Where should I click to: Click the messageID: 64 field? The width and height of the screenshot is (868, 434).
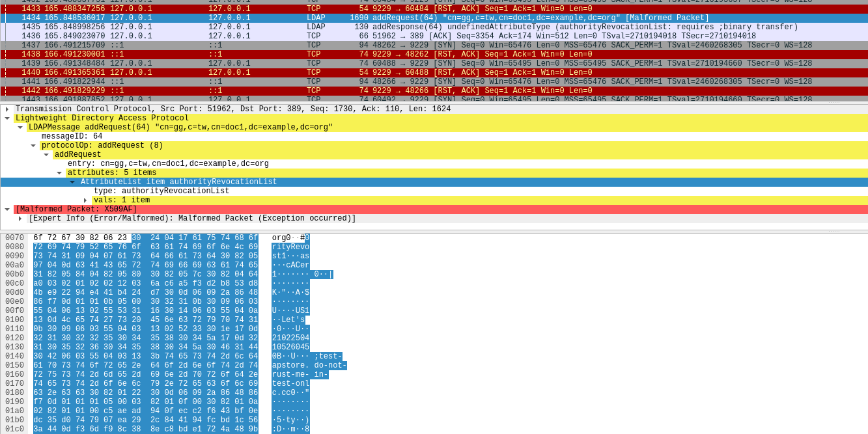click(x=72, y=137)
